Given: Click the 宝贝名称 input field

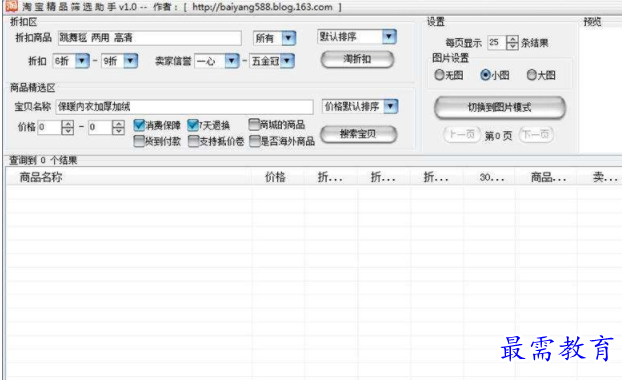Looking at the screenshot, I should [x=184, y=107].
